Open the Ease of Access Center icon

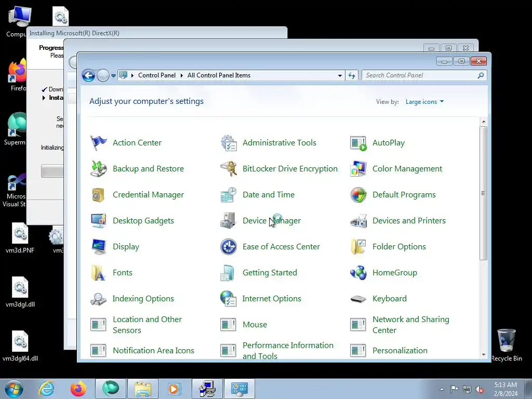(229, 247)
